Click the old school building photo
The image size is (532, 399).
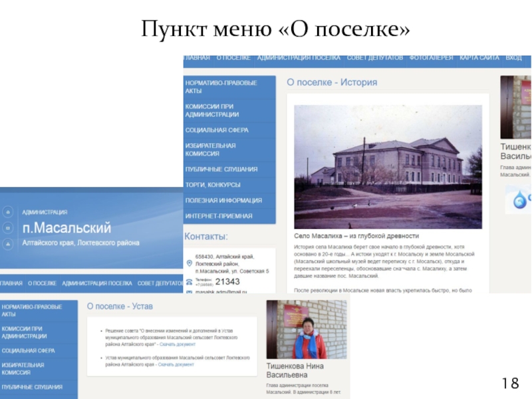pyautogui.click(x=388, y=167)
